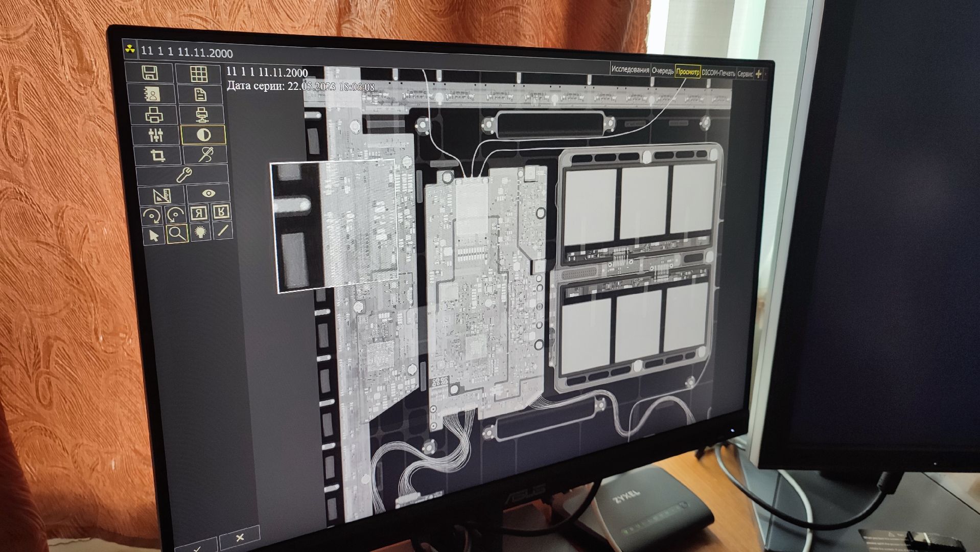
Task: Open the image adjustment sliders tool
Action: pyautogui.click(x=155, y=135)
